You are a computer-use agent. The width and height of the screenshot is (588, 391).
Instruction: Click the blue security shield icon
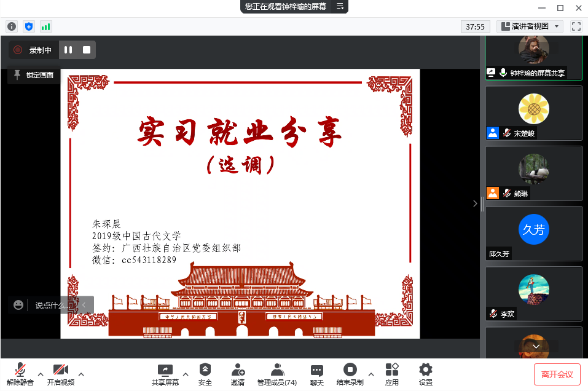28,26
